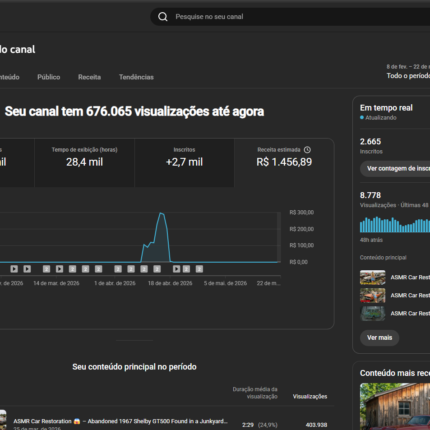The height and width of the screenshot is (430, 430).
Task: Select the 'Receita estimada' metric card
Action: pyautogui.click(x=284, y=163)
